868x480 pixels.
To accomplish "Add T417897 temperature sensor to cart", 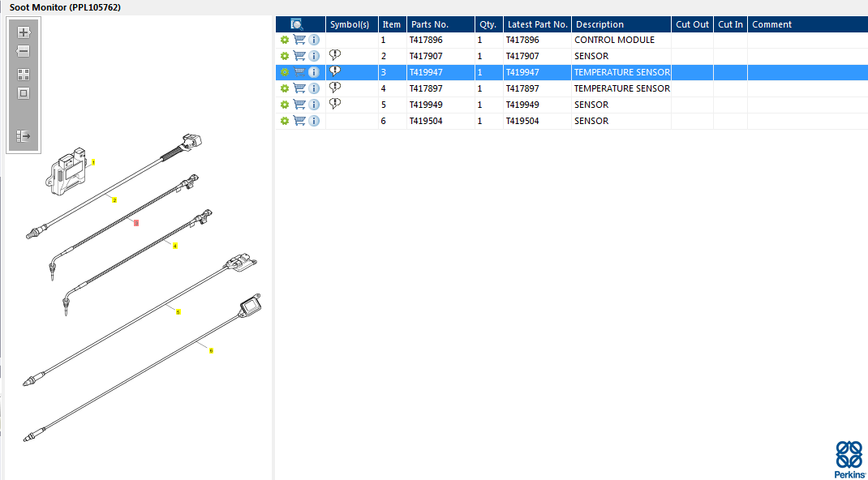I will (x=299, y=88).
